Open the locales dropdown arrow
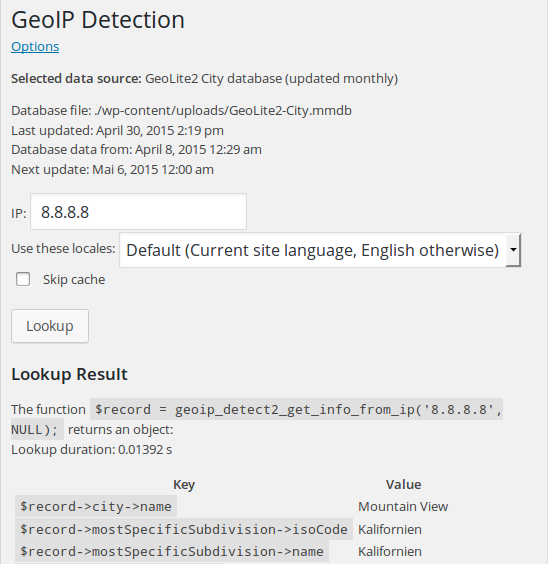Screen dimensions: 548x564 click(x=513, y=250)
